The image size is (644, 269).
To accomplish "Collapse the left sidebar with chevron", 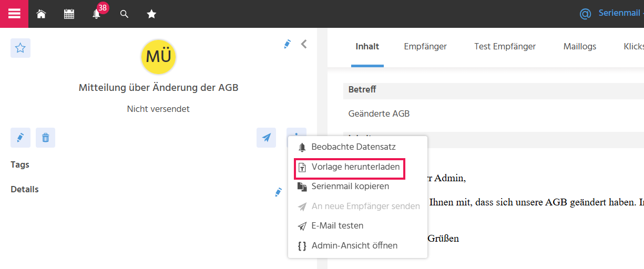I will [x=304, y=45].
